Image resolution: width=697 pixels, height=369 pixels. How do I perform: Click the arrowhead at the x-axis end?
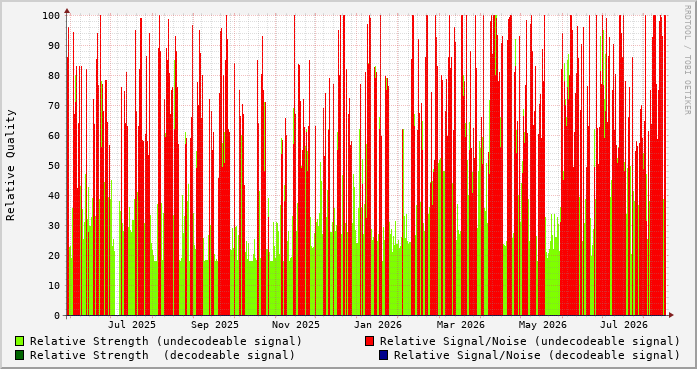(x=671, y=315)
